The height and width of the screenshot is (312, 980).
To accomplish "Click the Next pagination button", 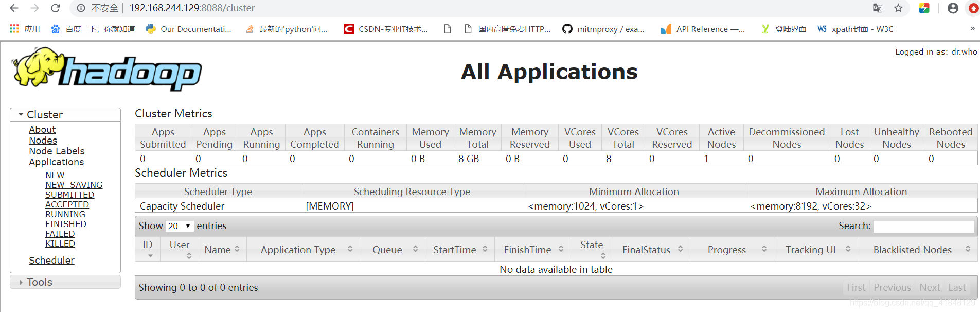I will [x=930, y=288].
